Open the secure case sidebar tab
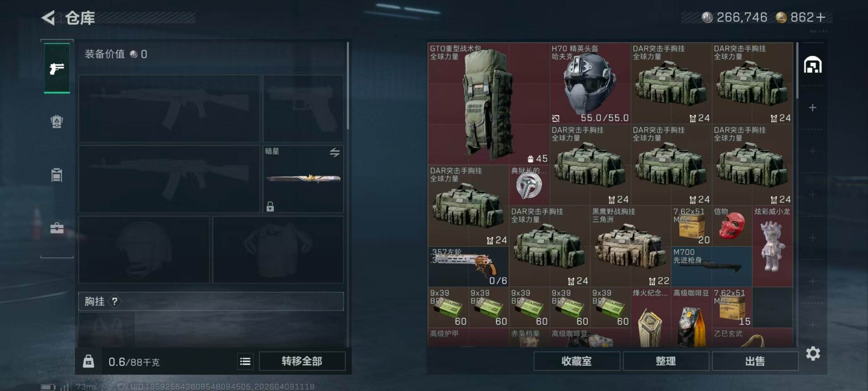 [57, 228]
